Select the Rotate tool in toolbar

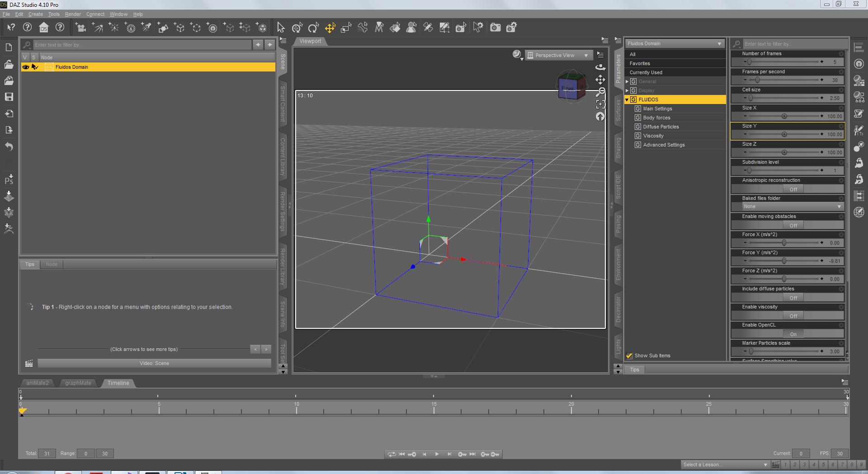[x=313, y=28]
